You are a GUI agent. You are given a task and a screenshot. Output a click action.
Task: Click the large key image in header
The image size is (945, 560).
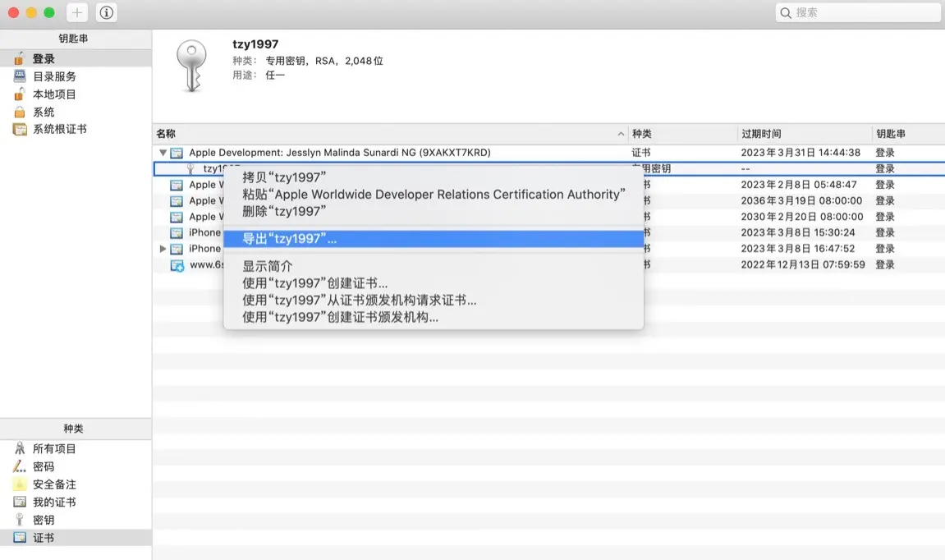click(191, 66)
